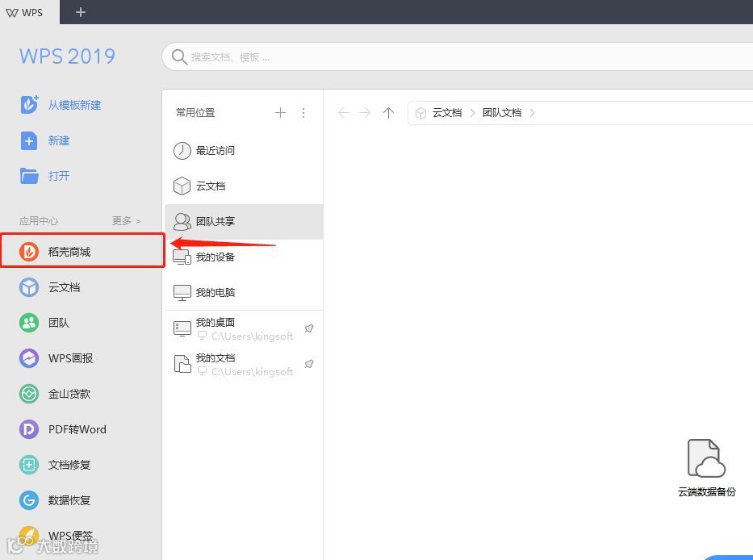Image resolution: width=753 pixels, height=560 pixels.
Task: Switch to the WPS home tab
Action: [x=30, y=12]
